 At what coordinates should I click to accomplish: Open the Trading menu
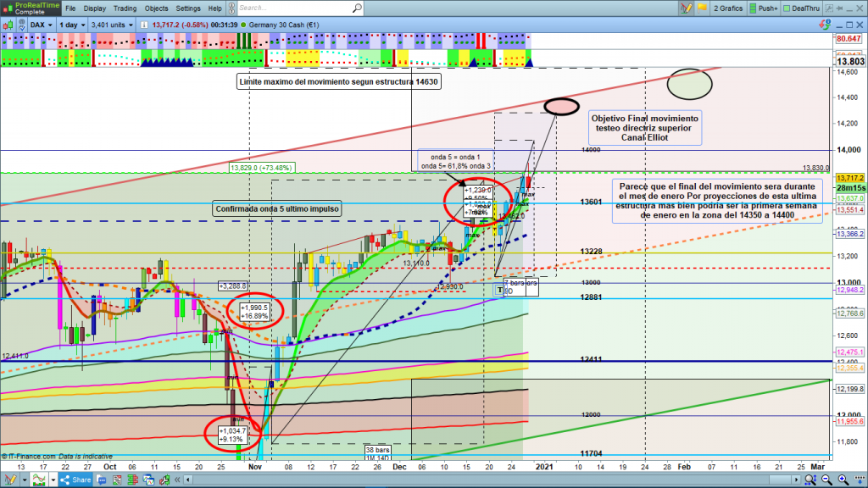[125, 8]
